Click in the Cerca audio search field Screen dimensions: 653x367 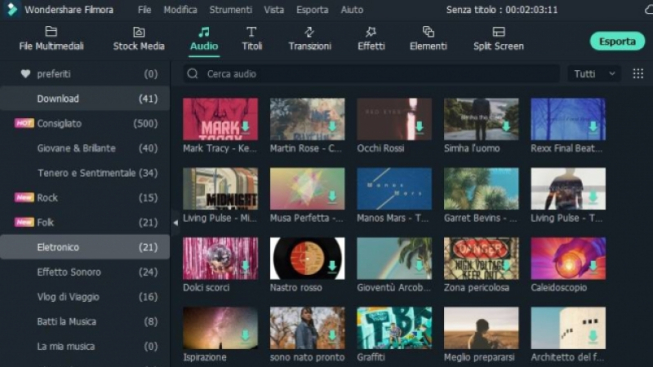(x=371, y=74)
